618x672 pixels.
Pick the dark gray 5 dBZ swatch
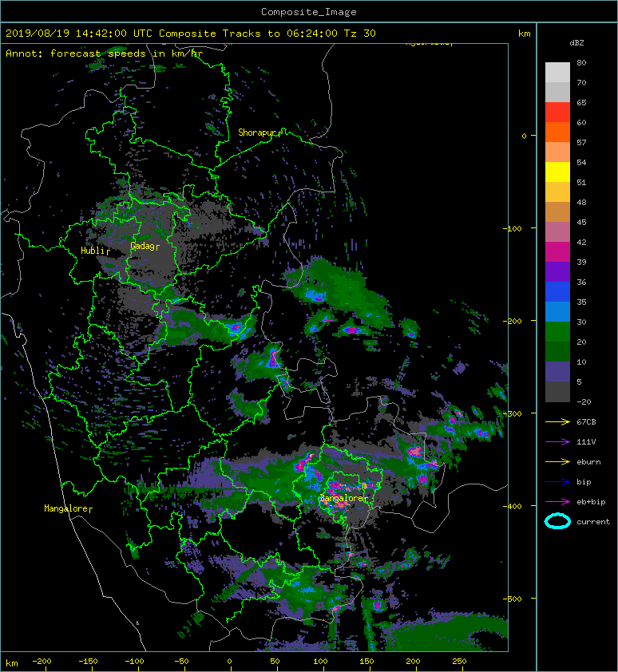click(557, 391)
